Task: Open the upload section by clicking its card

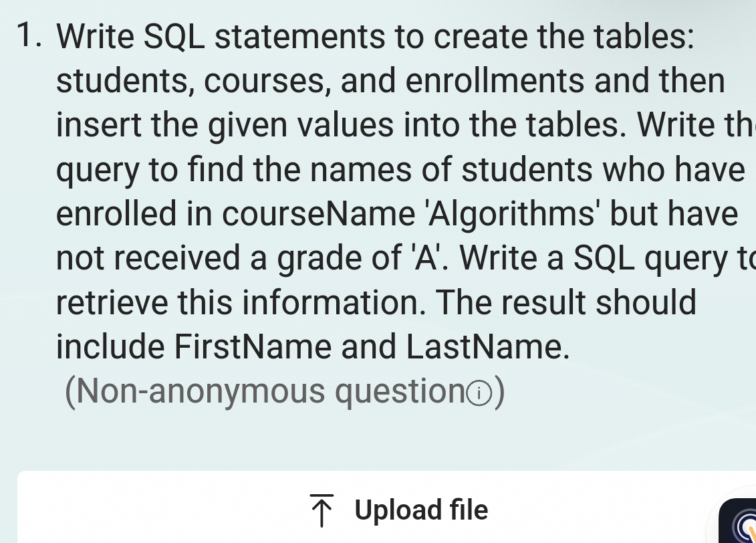Action: click(378, 507)
